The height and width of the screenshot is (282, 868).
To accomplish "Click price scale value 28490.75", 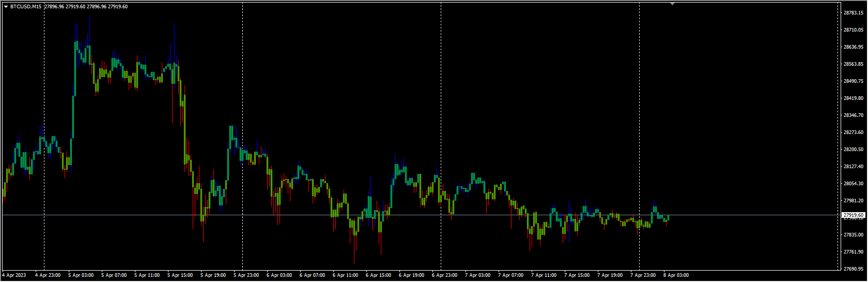I will tap(854, 81).
